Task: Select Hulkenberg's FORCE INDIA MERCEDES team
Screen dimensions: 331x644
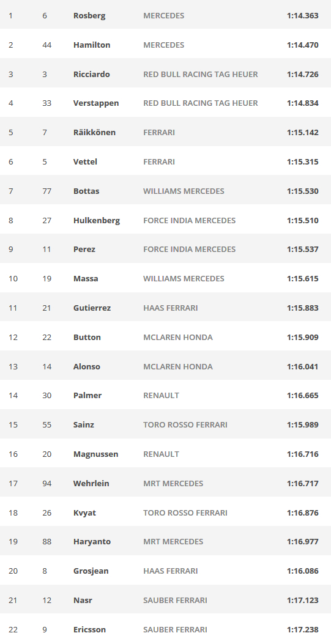Action: click(189, 221)
